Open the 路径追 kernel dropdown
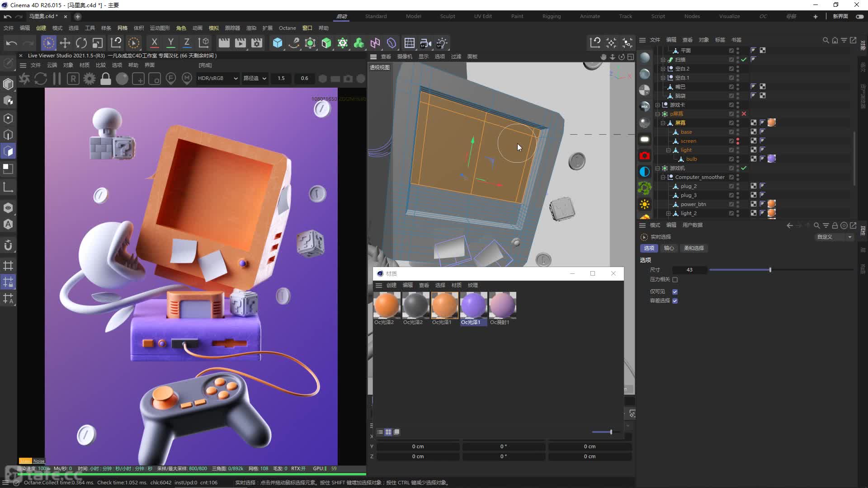Viewport: 868px width, 488px height. [255, 78]
